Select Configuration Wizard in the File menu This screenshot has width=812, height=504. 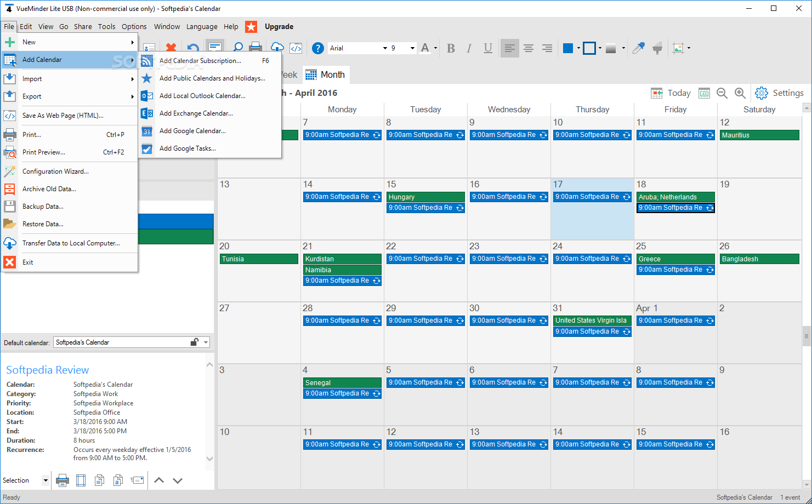(x=70, y=171)
